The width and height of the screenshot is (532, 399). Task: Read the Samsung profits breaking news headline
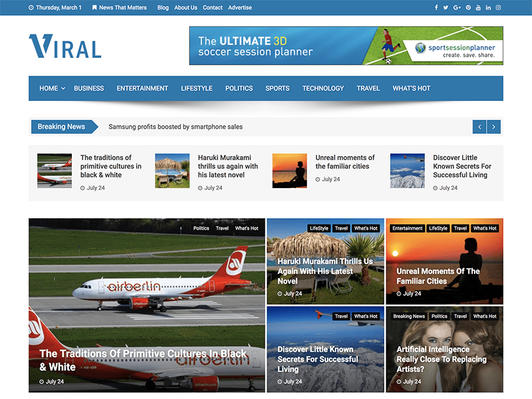(x=175, y=127)
